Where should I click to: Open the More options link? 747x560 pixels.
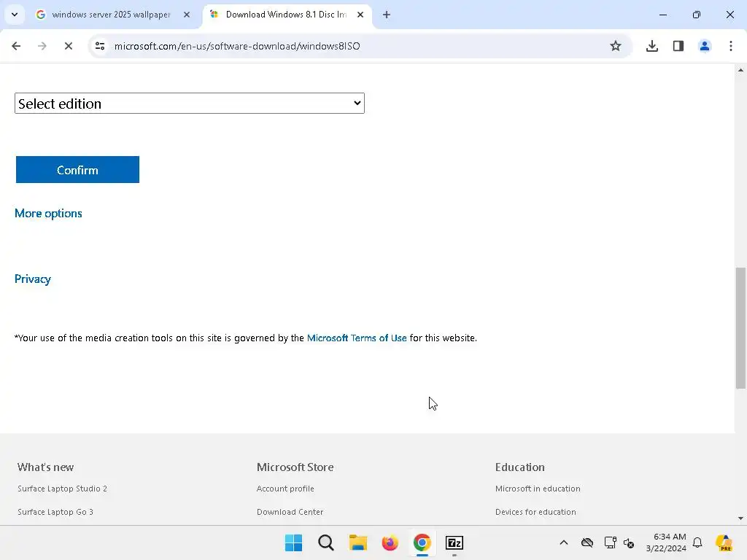(x=48, y=214)
